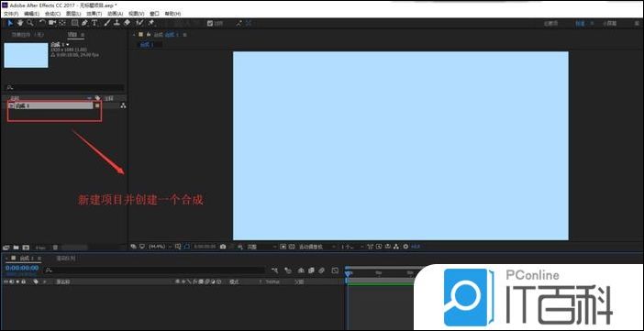This screenshot has height=331, width=644.
Task: Click Interpret Footage icon in Project footer
Action: pyautogui.click(x=6, y=248)
